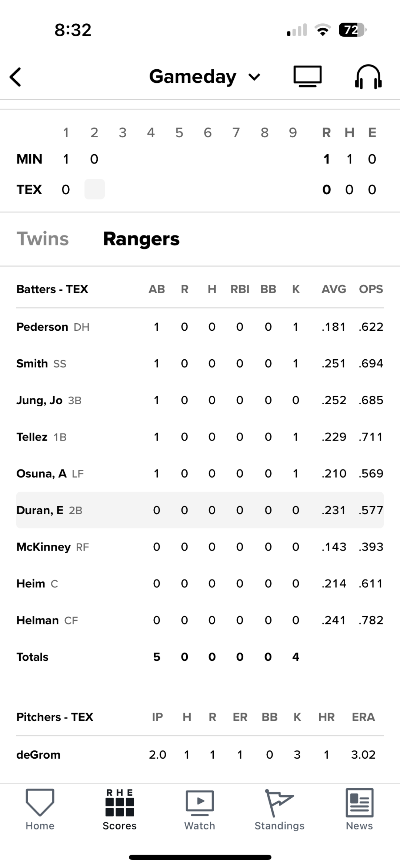Select the highlighted Duran, E row
The height and width of the screenshot is (868, 400).
(200, 510)
